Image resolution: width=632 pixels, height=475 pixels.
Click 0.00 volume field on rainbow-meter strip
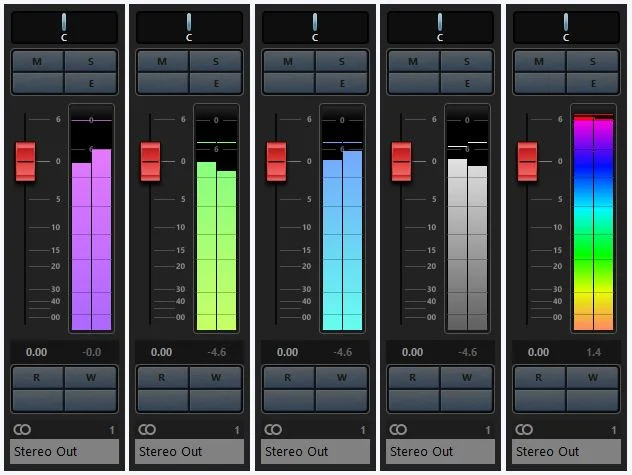[538, 352]
